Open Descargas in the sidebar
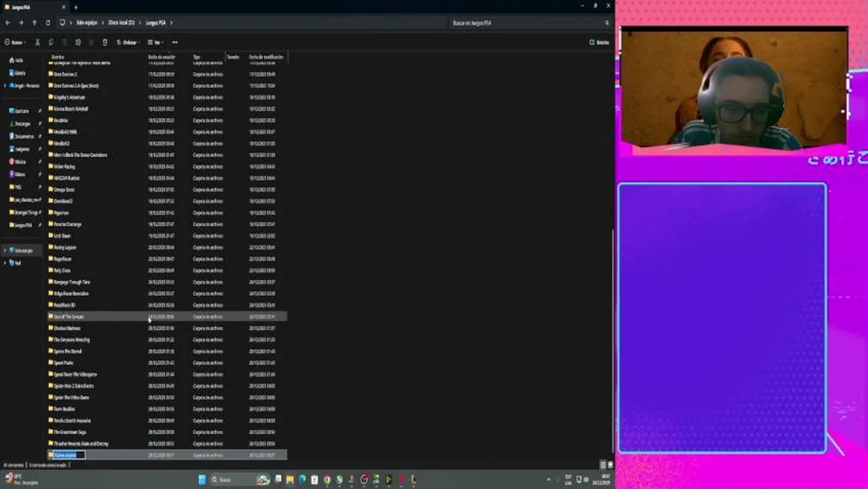 (20, 124)
